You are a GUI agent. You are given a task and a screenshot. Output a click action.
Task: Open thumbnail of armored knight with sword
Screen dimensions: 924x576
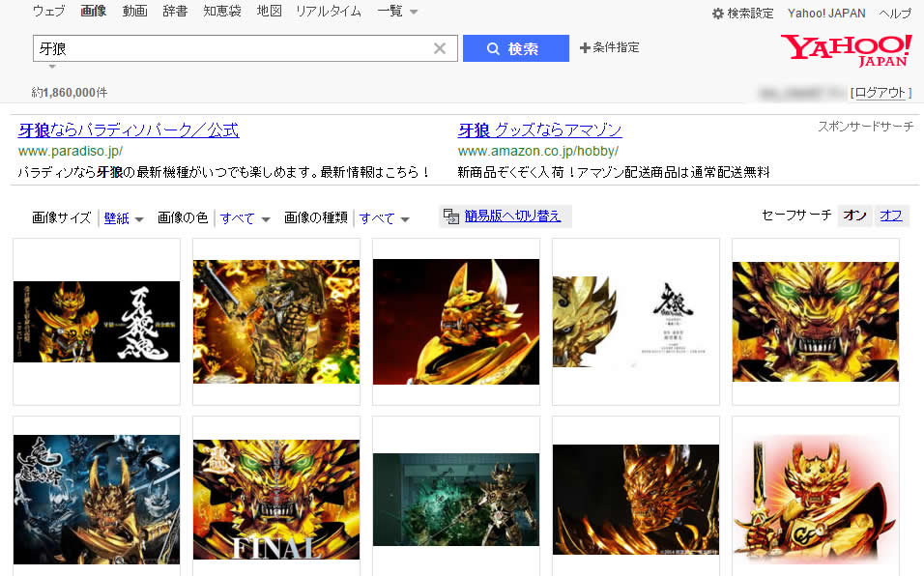[276, 322]
